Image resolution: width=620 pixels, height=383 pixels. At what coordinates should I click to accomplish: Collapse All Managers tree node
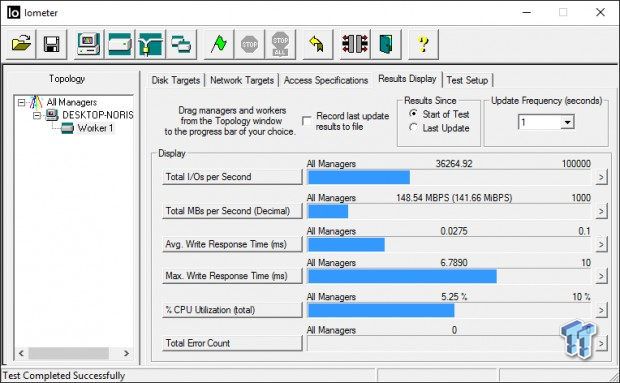[x=21, y=103]
